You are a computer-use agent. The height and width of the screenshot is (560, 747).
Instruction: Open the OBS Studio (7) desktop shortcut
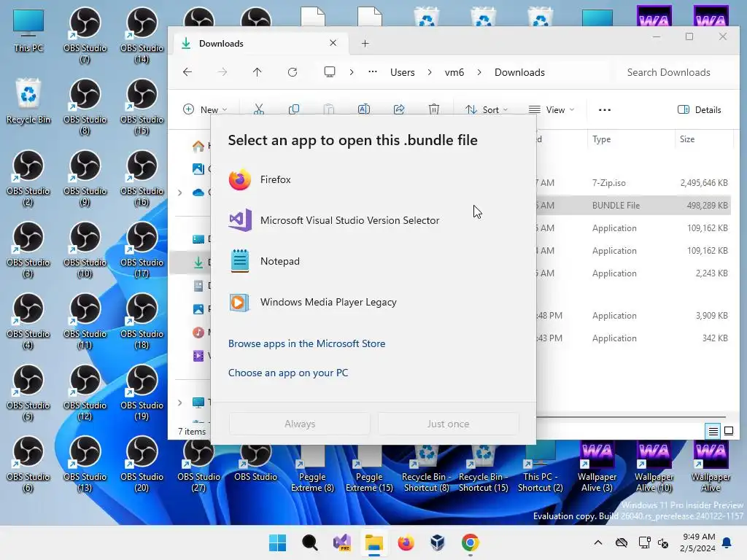coord(85,35)
